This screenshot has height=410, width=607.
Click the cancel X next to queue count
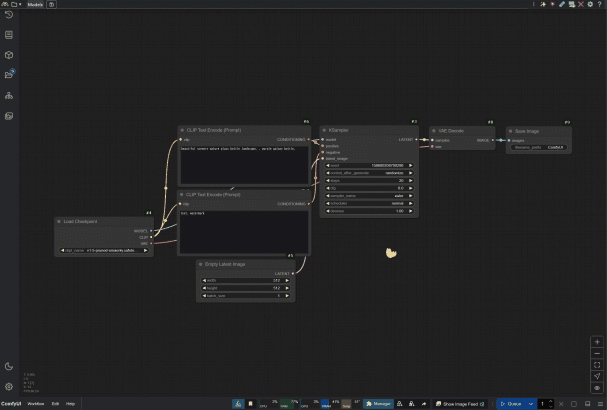[x=561, y=404]
